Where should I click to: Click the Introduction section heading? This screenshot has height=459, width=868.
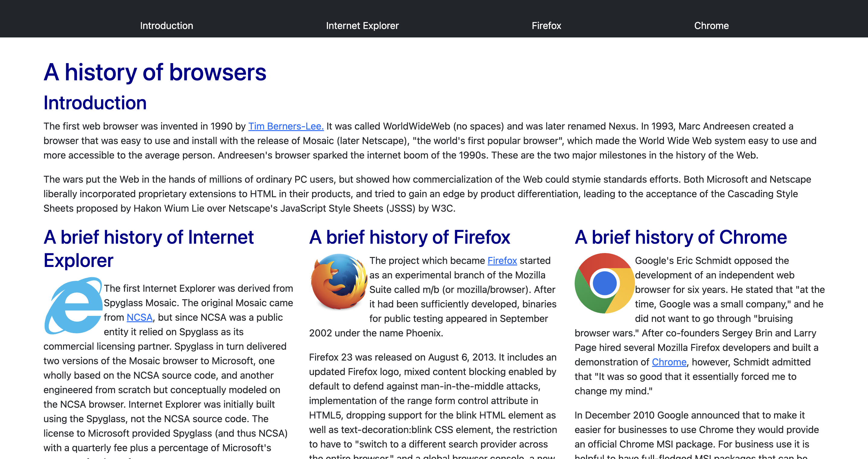click(95, 103)
